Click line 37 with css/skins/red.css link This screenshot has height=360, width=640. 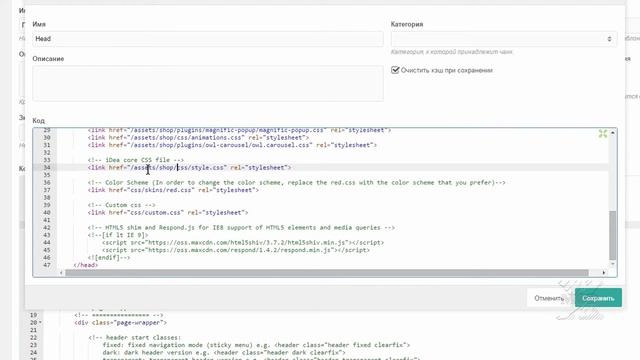[173, 190]
